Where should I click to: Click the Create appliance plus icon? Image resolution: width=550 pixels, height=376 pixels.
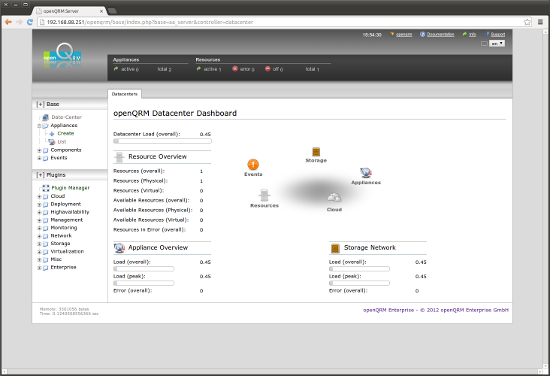pos(52,134)
